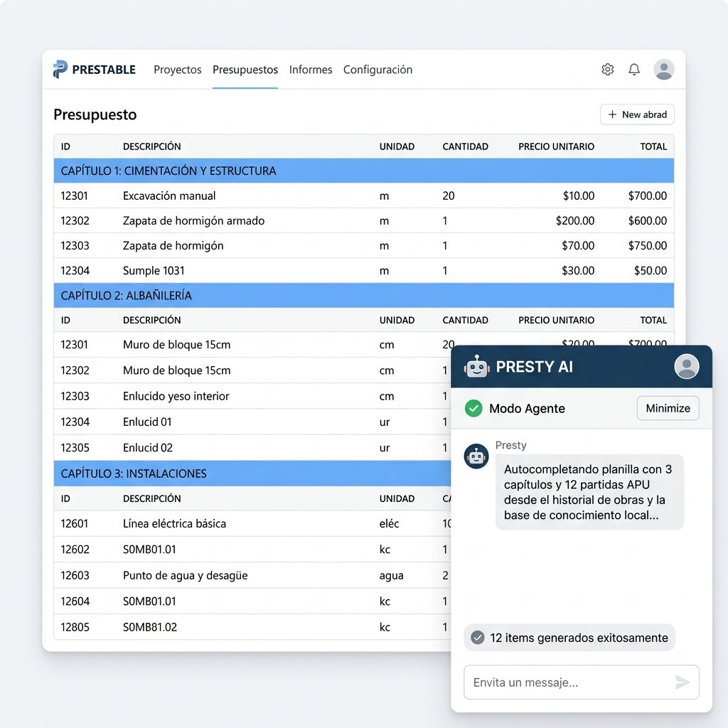
Task: Select Capítulo 2: Albañilería header row
Action: coord(364,295)
